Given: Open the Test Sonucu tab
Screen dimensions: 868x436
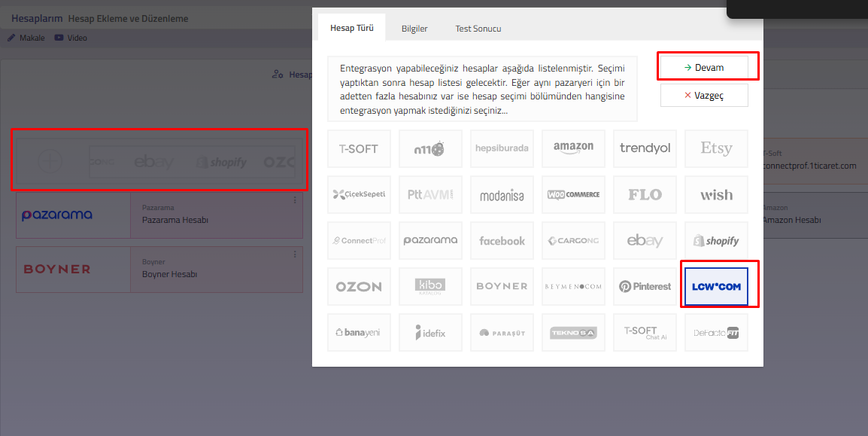Looking at the screenshot, I should (x=478, y=29).
